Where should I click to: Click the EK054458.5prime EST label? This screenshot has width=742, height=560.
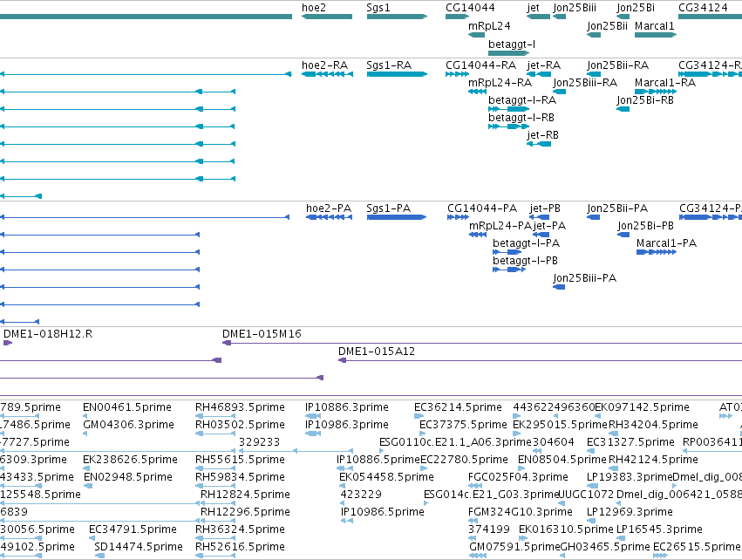pos(386,477)
